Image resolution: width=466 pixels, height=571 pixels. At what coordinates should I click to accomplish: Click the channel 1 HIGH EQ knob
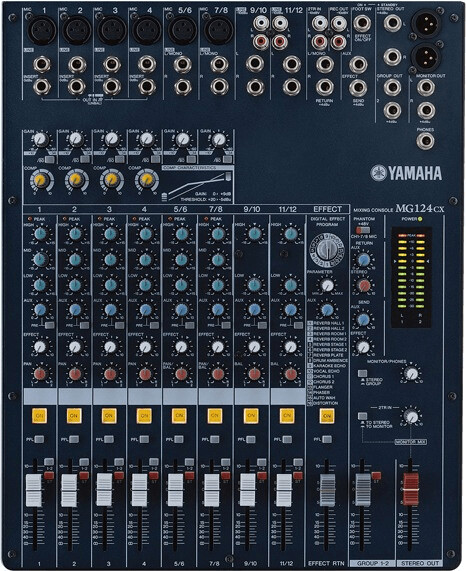point(40,233)
